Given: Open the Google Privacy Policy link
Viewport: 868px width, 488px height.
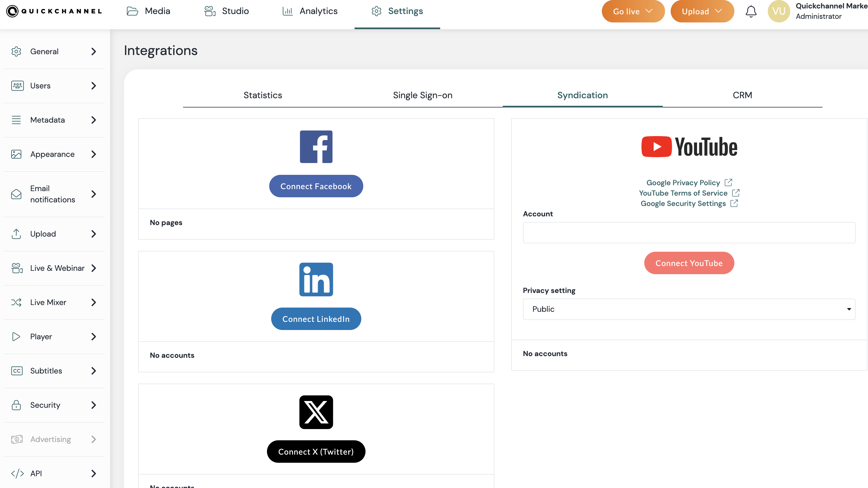Looking at the screenshot, I should pyautogui.click(x=683, y=182).
